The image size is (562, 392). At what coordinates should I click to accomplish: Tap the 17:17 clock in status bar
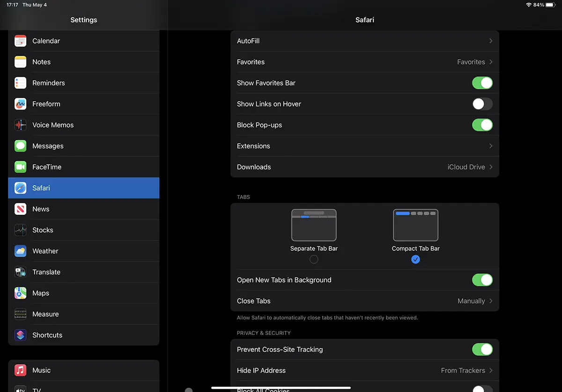[12, 5]
